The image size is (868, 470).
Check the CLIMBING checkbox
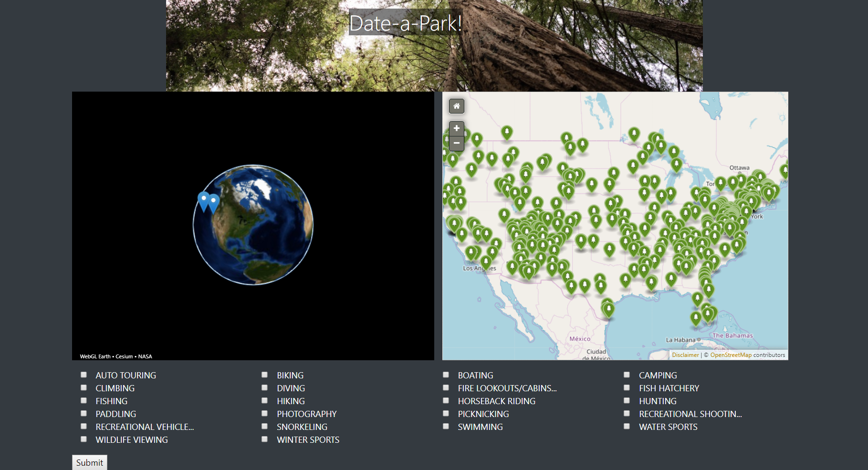pyautogui.click(x=84, y=388)
